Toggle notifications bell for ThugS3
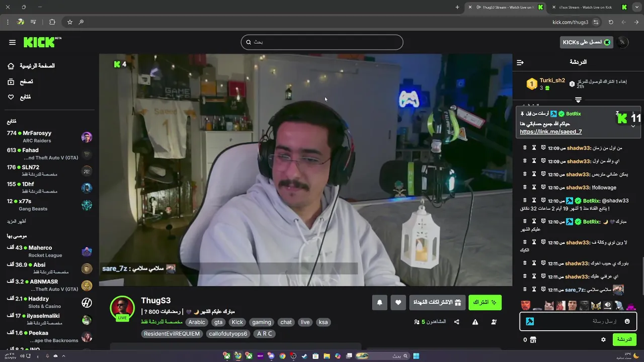This screenshot has width=644, height=362. tap(380, 302)
